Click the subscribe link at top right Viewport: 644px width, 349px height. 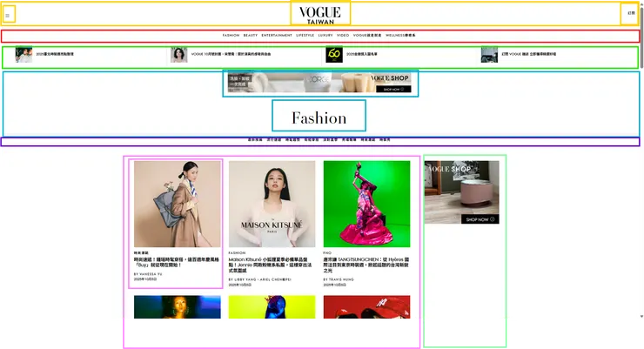click(631, 13)
